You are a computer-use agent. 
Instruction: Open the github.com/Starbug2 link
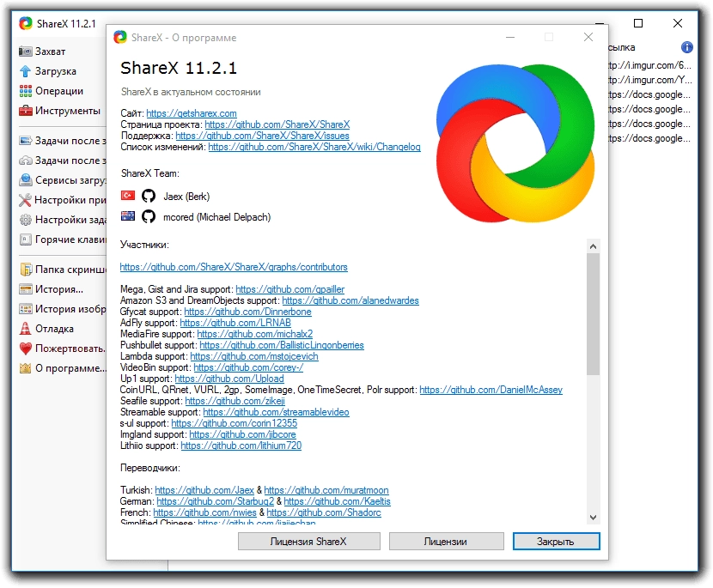(x=216, y=501)
